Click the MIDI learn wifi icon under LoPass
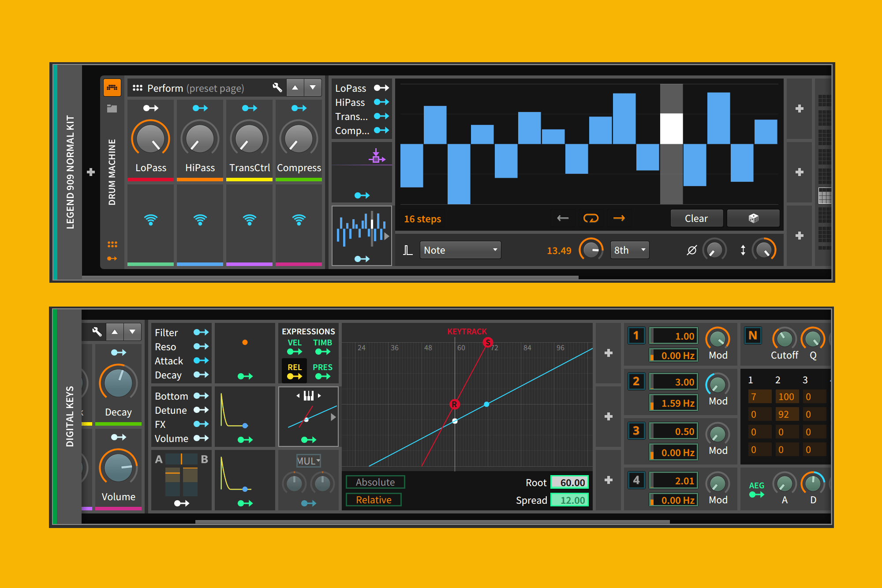Screen dimensions: 882x588 [x=150, y=218]
